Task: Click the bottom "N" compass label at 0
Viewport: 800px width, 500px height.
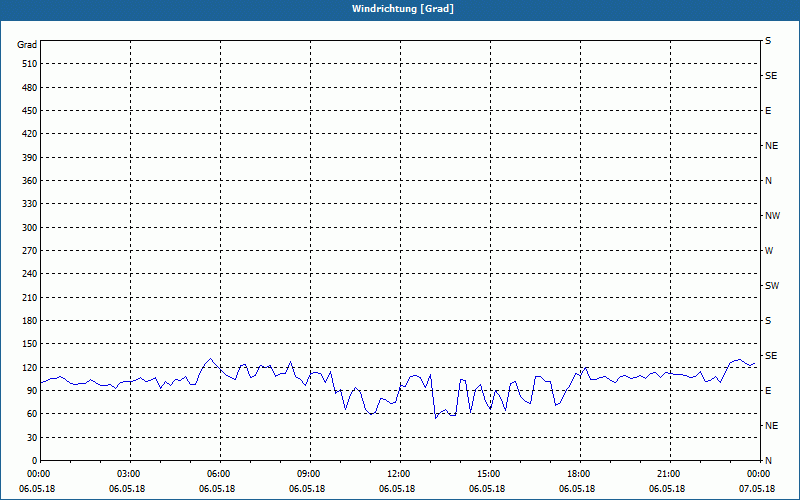Action: coord(768,461)
